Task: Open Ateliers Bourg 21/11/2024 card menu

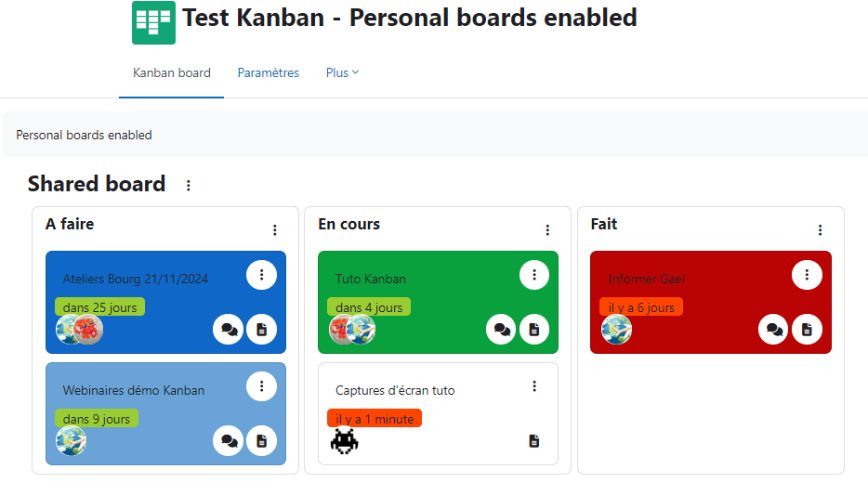Action: coord(261,275)
